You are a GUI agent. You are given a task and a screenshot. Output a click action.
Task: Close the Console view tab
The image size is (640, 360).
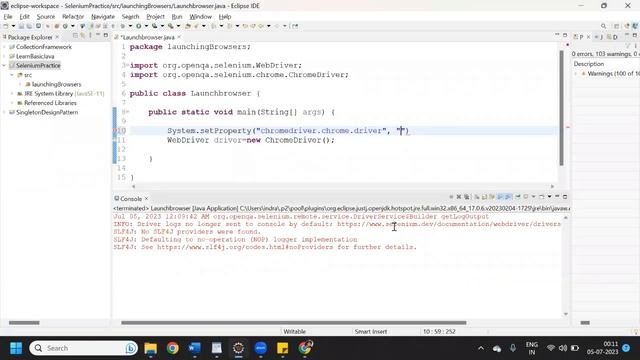tap(147, 199)
